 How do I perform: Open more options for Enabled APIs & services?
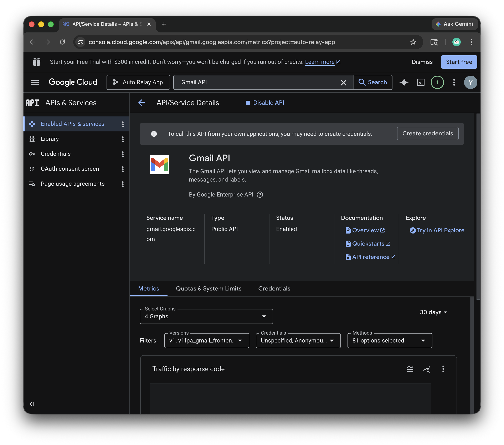123,124
